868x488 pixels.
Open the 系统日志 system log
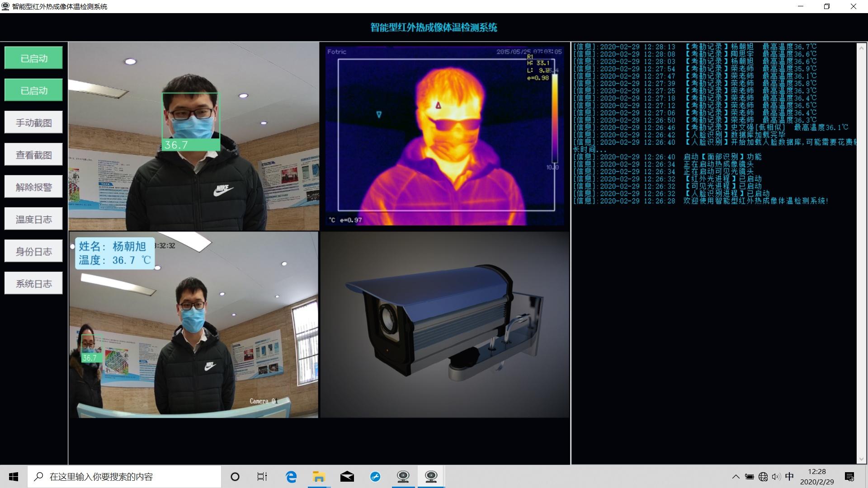tap(33, 283)
